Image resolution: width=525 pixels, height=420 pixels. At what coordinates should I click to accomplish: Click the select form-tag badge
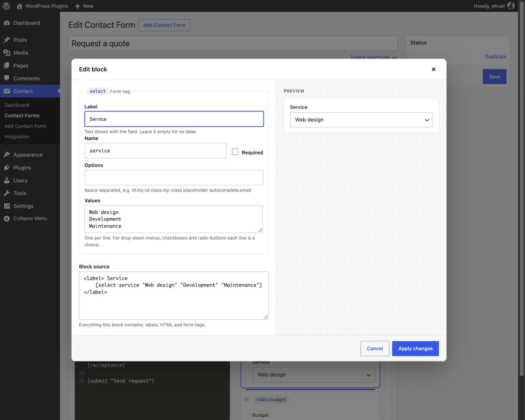[x=97, y=91]
